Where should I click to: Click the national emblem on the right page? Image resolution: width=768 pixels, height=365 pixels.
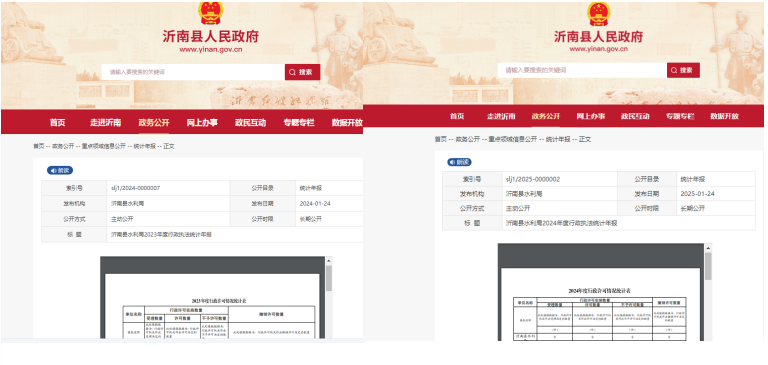[x=599, y=13]
